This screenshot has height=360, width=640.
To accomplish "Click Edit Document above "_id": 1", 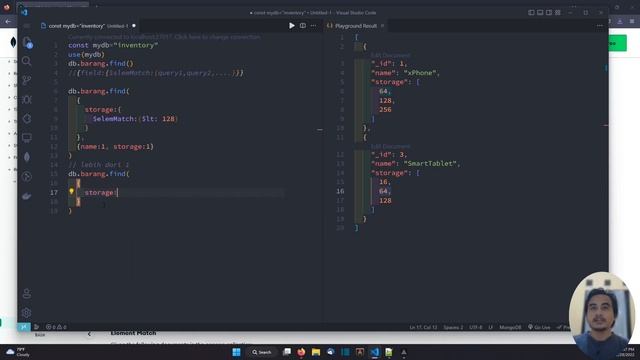I will click(x=390, y=55).
